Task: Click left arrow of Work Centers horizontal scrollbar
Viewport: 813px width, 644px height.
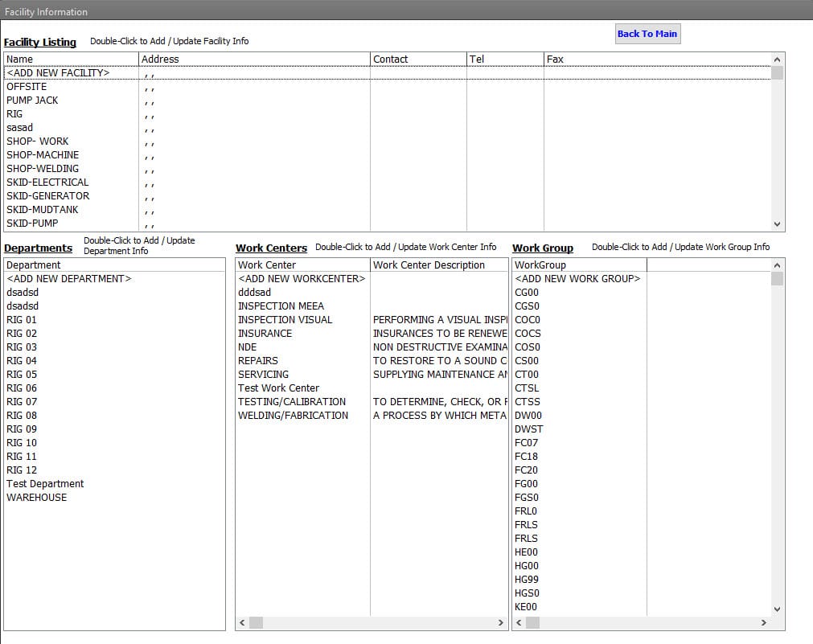Action: pos(242,623)
